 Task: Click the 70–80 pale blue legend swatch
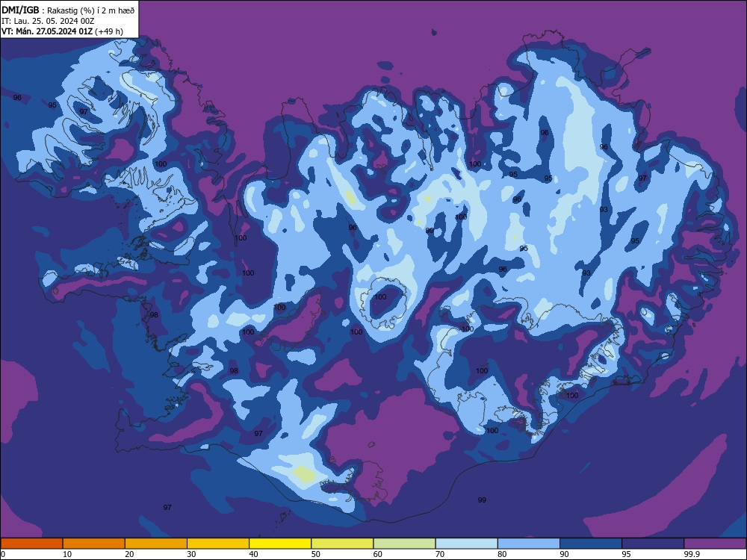[466, 544]
